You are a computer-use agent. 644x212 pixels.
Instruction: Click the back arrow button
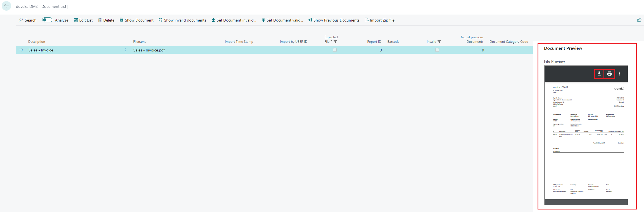(6, 6)
